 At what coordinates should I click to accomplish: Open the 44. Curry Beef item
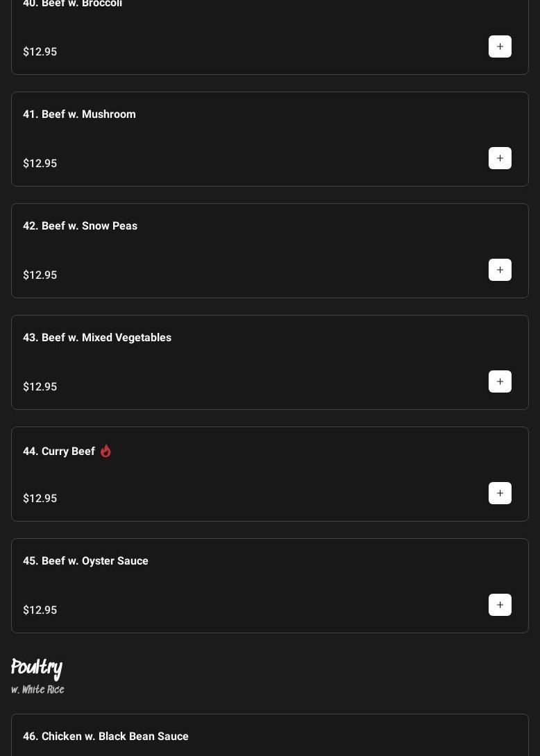pos(59,451)
